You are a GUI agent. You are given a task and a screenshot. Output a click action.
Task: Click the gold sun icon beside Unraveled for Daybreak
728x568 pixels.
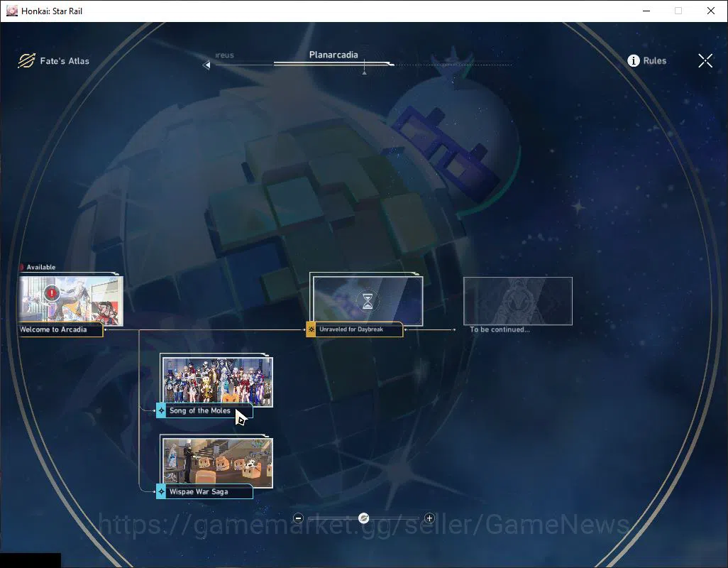tap(311, 329)
